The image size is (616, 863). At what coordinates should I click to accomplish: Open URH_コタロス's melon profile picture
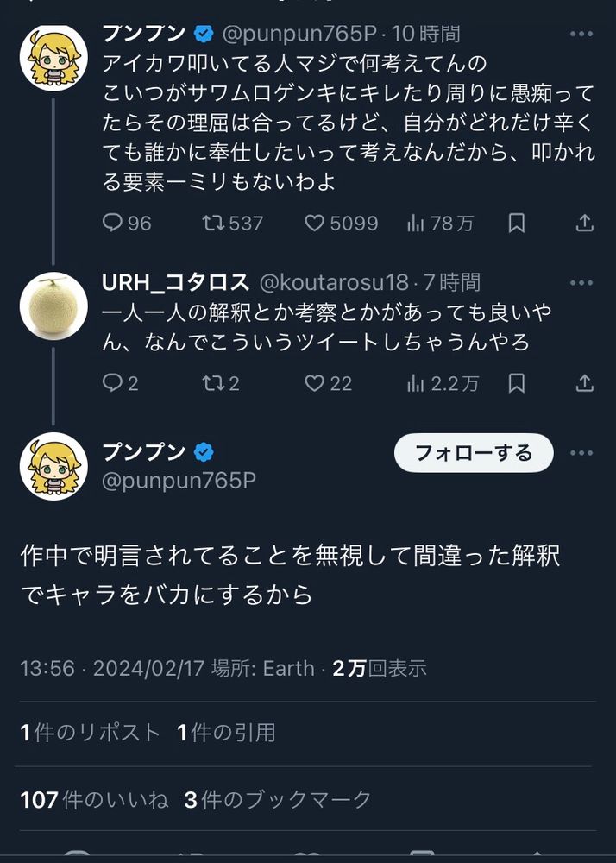coord(53,306)
